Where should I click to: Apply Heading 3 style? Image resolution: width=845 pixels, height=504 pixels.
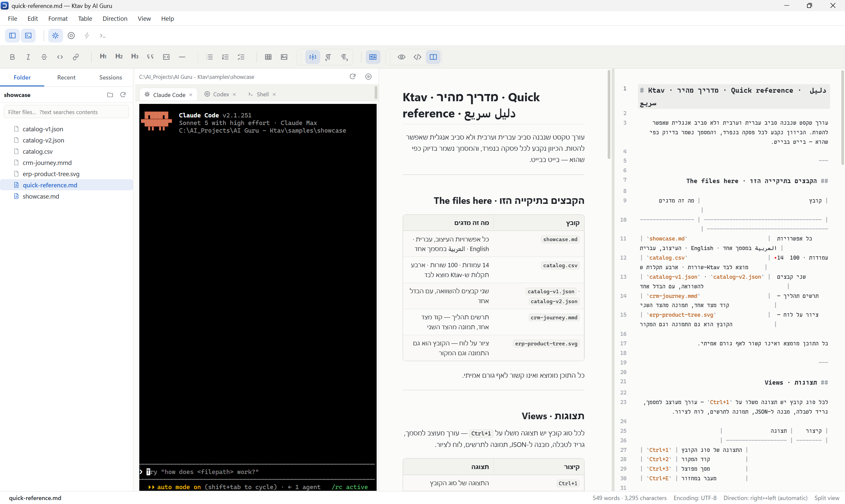point(135,57)
